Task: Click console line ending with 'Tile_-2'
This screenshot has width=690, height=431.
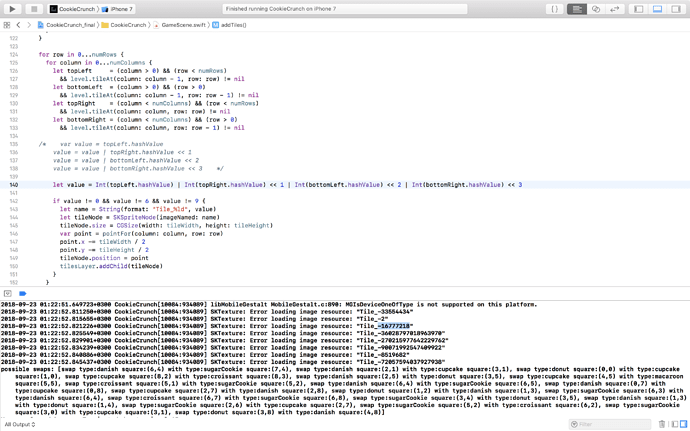Action: point(195,319)
